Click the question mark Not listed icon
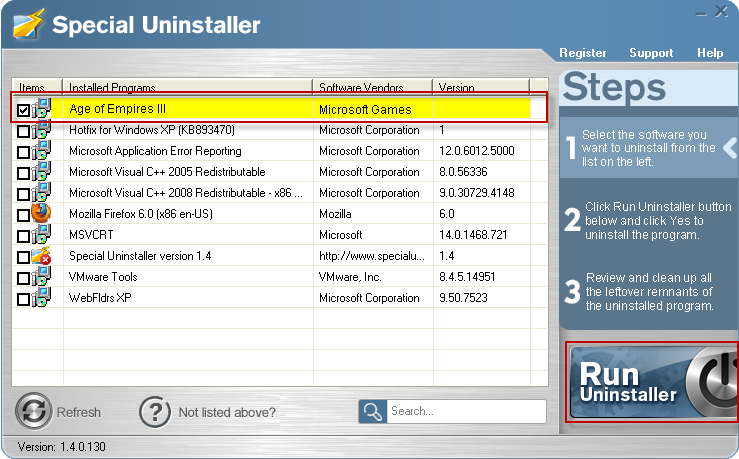This screenshot has width=739, height=459. (x=155, y=411)
